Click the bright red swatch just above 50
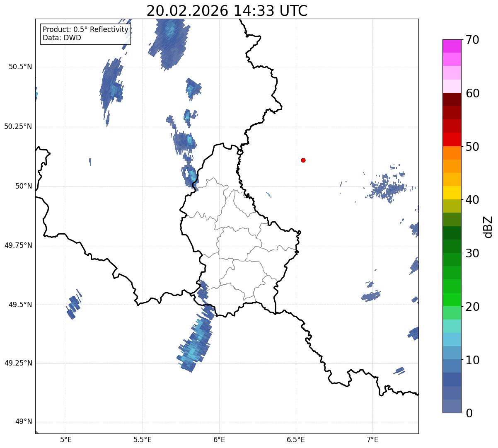 [452, 140]
